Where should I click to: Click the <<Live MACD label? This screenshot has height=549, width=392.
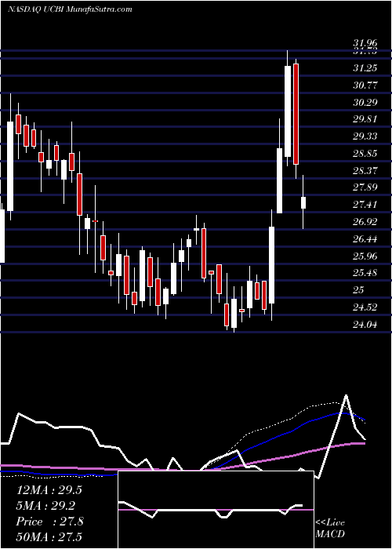click(330, 529)
